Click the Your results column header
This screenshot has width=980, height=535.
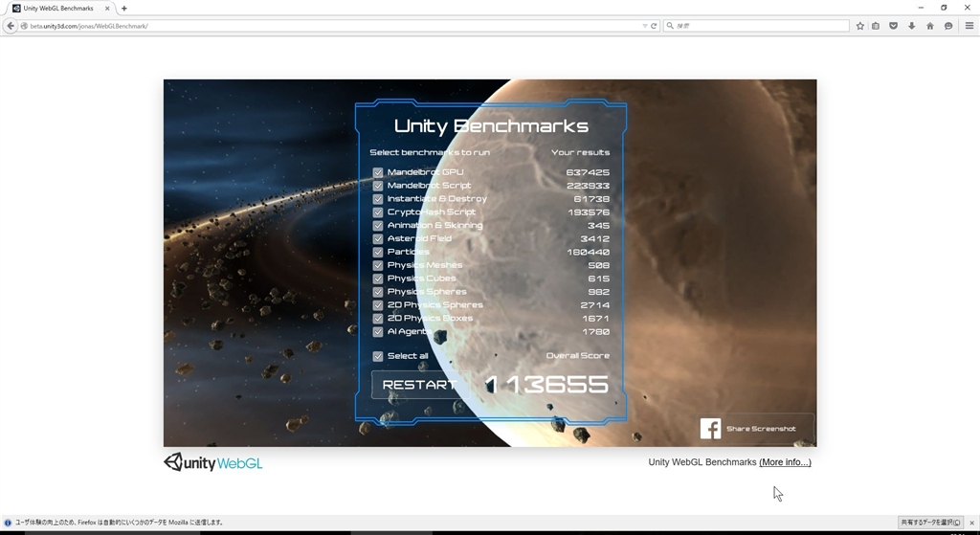click(581, 152)
